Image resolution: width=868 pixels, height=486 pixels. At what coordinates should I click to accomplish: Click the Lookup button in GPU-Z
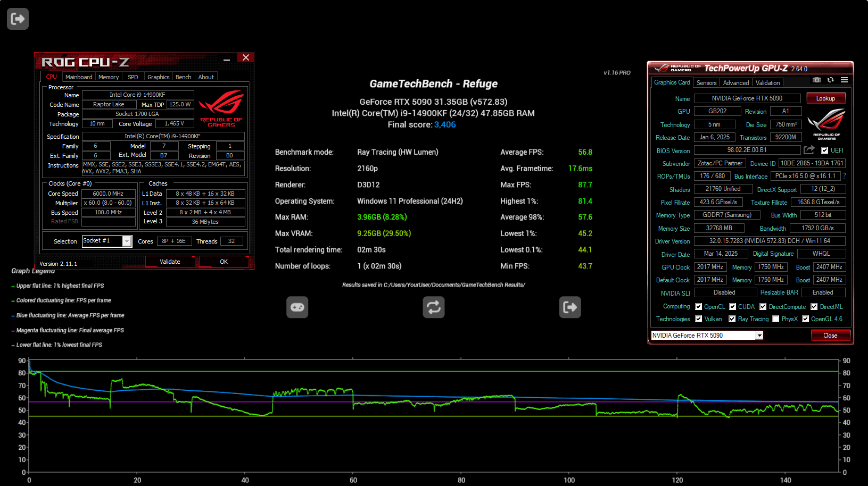tap(825, 98)
